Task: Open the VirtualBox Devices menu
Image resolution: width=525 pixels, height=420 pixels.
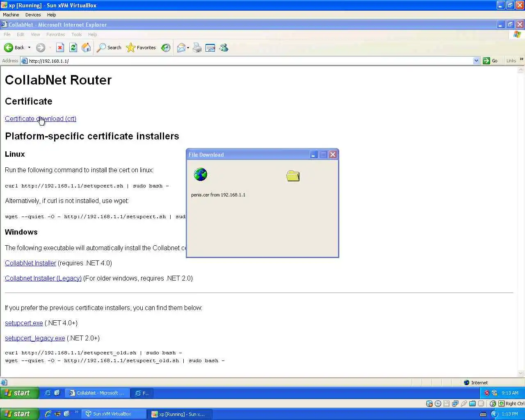Action: 33,15
